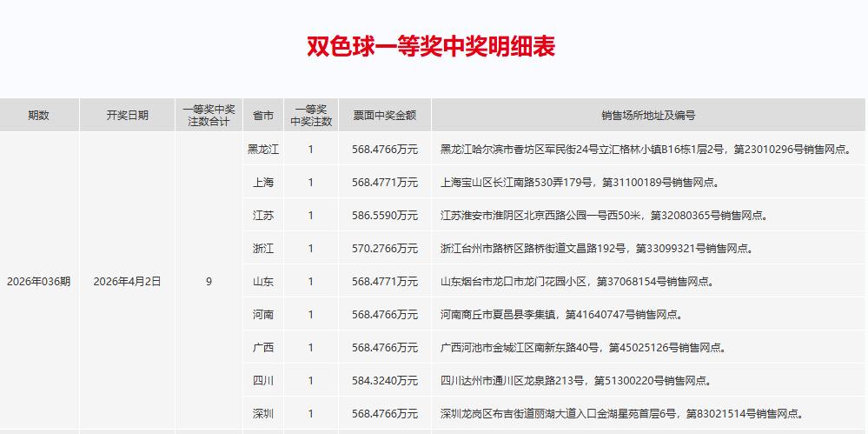Viewport: 868px width, 434px height.
Task: Click the 浙江台州市路桥区文昌路 address
Action: [596, 249]
